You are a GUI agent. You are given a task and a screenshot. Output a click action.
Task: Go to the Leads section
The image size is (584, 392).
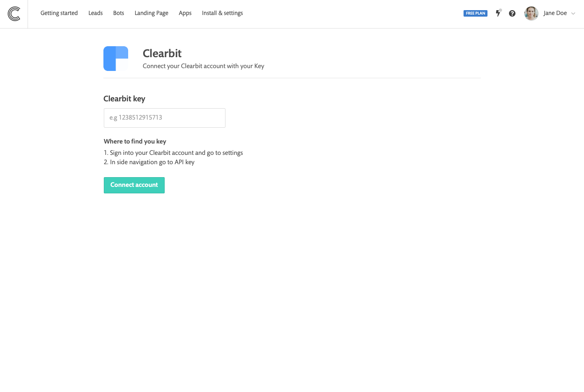96,13
